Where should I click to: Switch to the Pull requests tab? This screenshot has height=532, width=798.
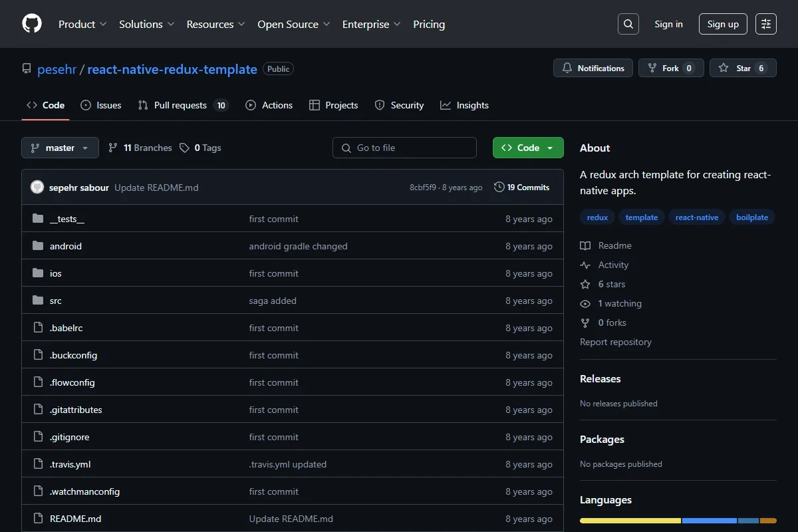click(183, 105)
